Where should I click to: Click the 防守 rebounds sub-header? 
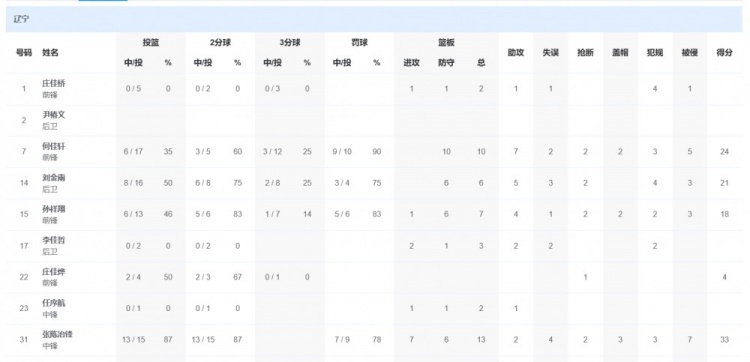pos(446,63)
